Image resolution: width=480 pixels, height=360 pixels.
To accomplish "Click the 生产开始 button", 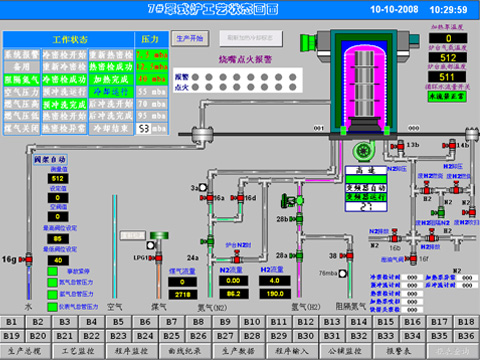I will 190,38.
